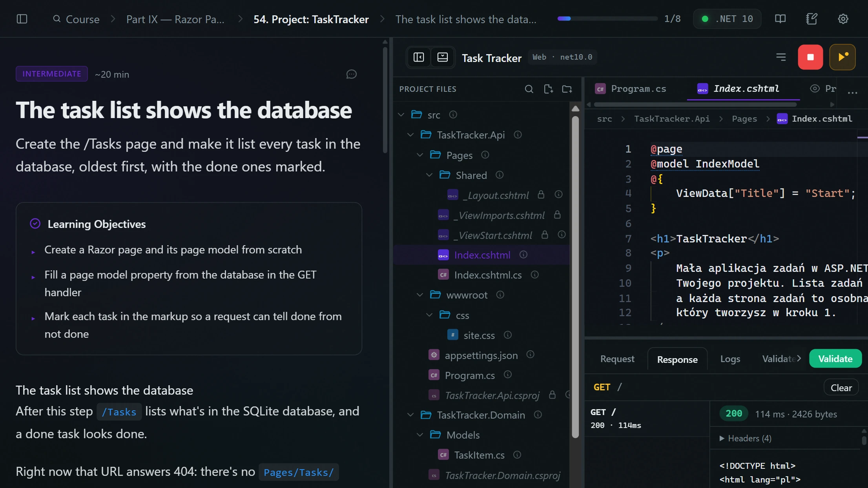
Task: Open the Request tab
Action: (x=617, y=359)
